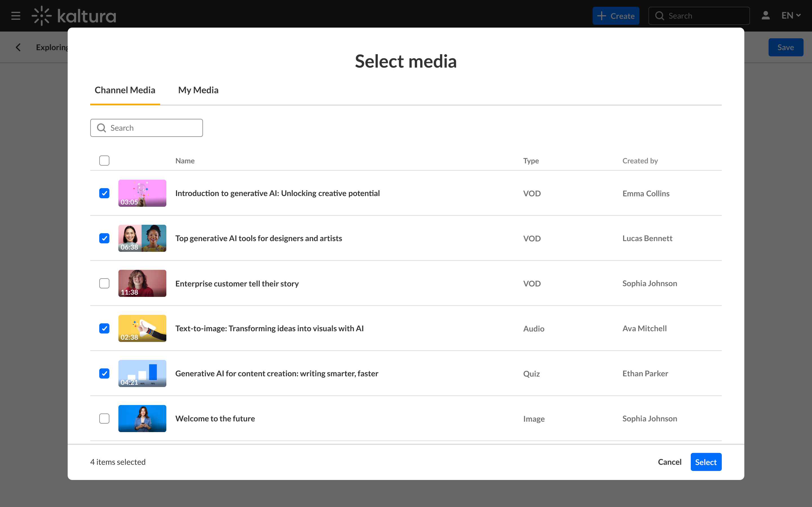Select the Channel Media tab

click(x=125, y=90)
